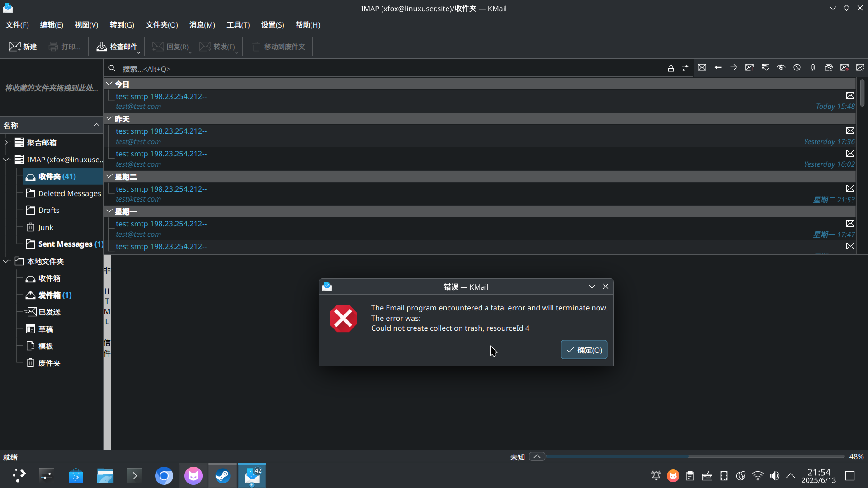Open the notifications bell in system tray
868x488 pixels.
tap(656, 475)
